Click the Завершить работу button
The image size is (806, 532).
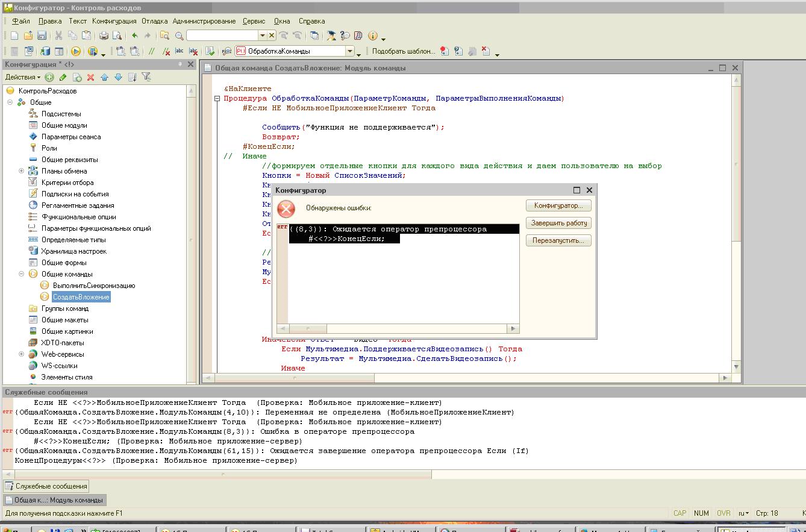[x=558, y=223]
